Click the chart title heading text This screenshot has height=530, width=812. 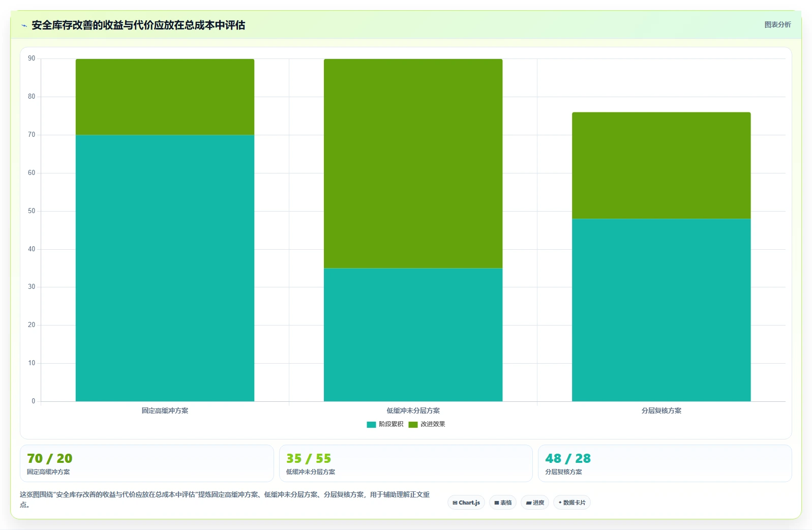click(x=138, y=25)
